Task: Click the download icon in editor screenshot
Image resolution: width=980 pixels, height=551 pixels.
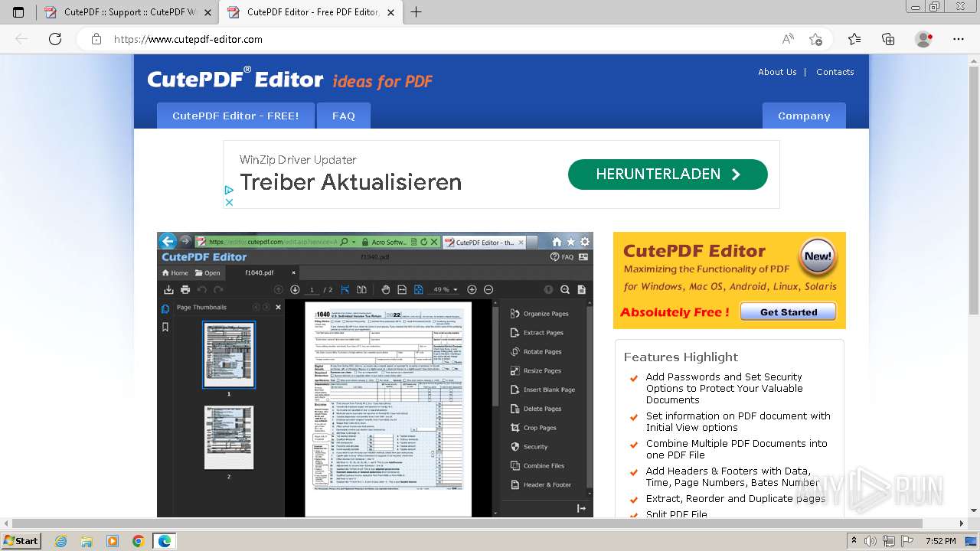Action: point(169,289)
